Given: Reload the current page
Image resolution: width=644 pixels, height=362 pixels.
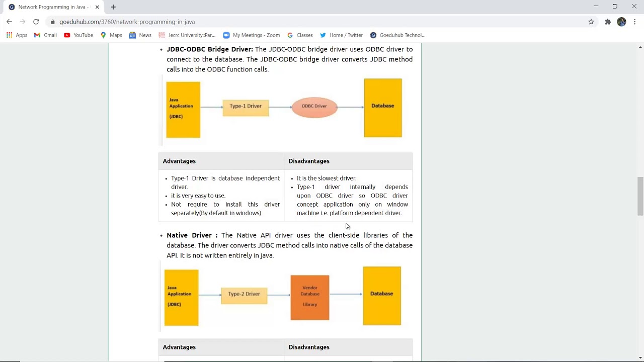Looking at the screenshot, I should coord(36,22).
